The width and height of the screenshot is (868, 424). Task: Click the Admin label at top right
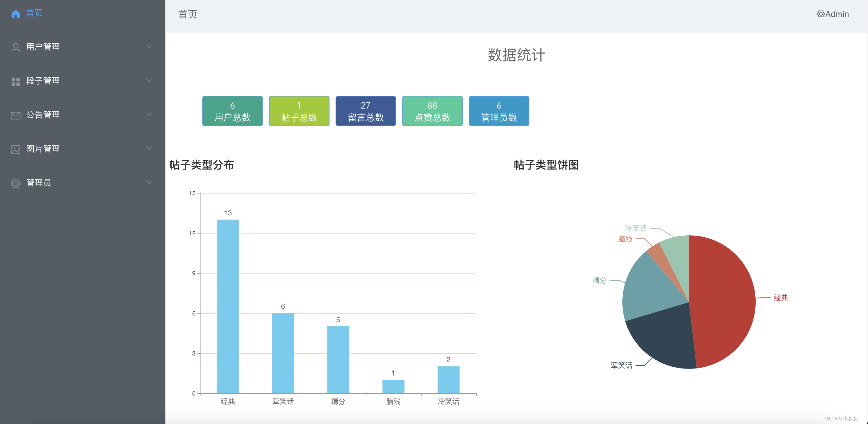(x=837, y=14)
